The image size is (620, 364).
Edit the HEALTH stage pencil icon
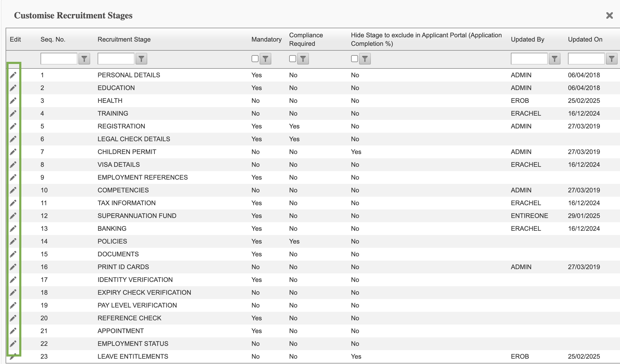(13, 101)
